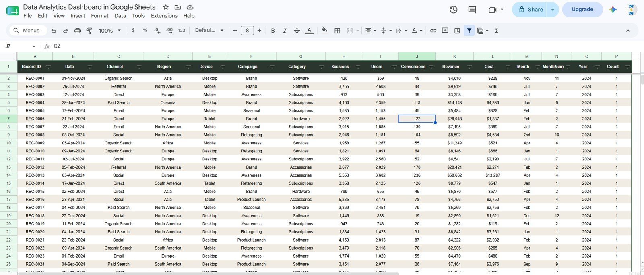
Task: Click the Move to folder icon
Action: (x=178, y=7)
